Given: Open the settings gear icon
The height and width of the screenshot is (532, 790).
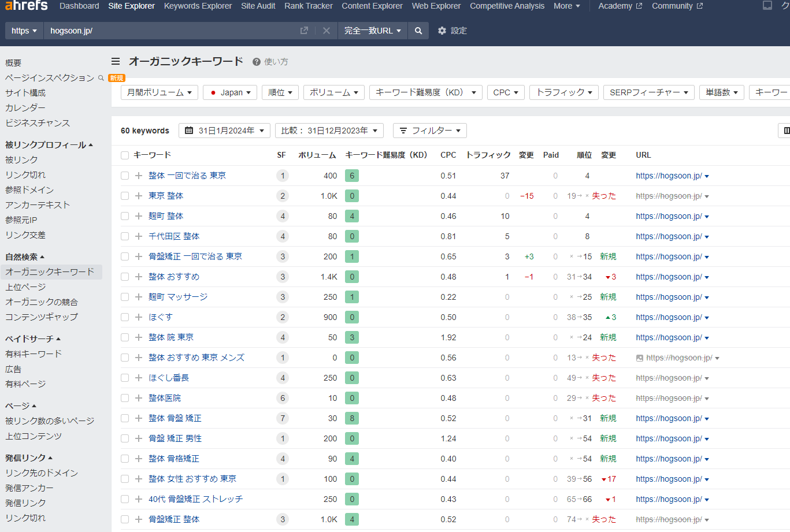Looking at the screenshot, I should [442, 31].
